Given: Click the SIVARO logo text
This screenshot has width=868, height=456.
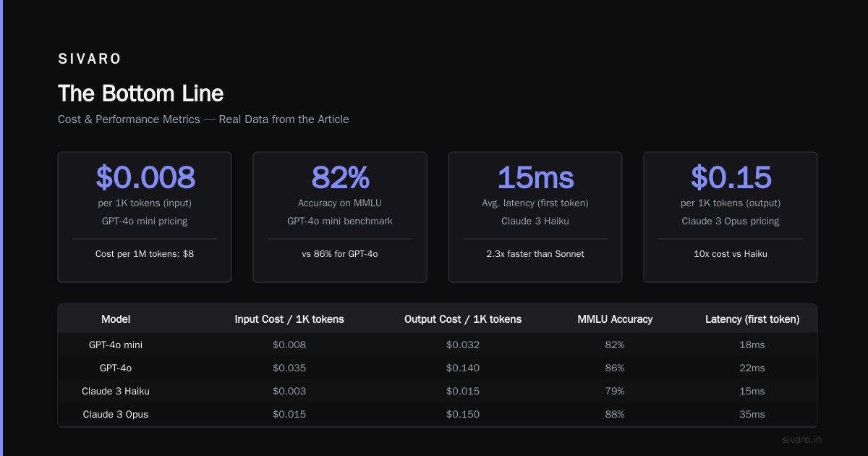Looking at the screenshot, I should (90, 59).
